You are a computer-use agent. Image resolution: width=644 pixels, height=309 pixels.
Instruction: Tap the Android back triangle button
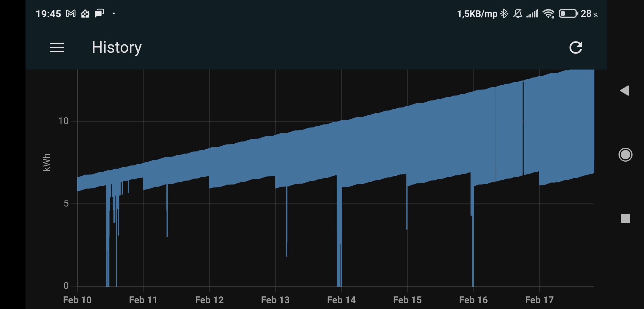pyautogui.click(x=625, y=91)
